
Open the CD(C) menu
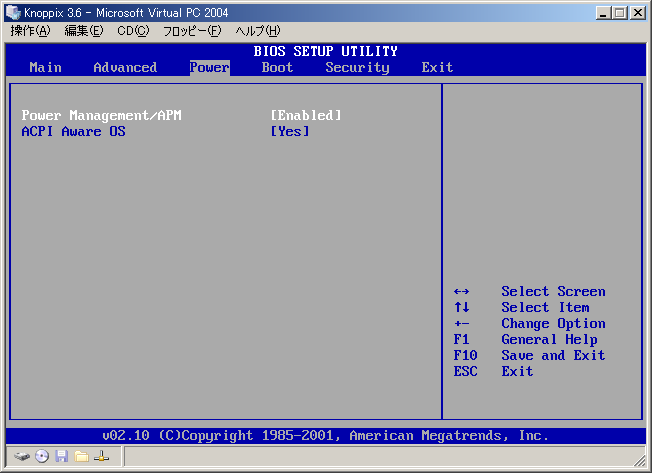pyautogui.click(x=133, y=31)
